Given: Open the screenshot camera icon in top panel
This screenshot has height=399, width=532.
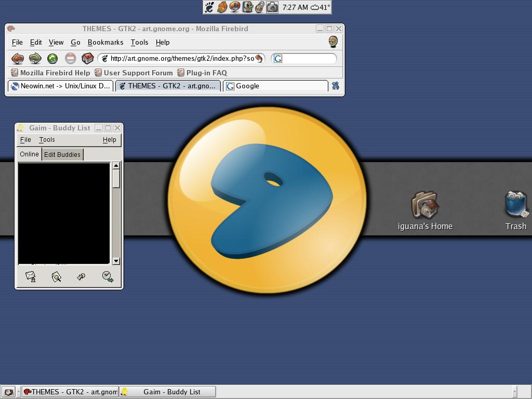Looking at the screenshot, I should (x=272, y=7).
